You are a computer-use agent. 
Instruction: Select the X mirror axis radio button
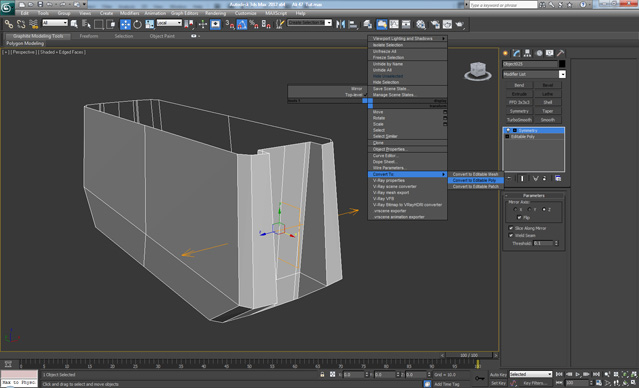(x=516, y=209)
